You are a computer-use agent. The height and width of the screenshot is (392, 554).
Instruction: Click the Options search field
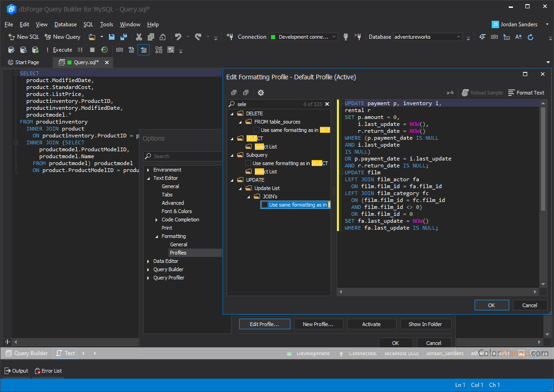click(183, 156)
